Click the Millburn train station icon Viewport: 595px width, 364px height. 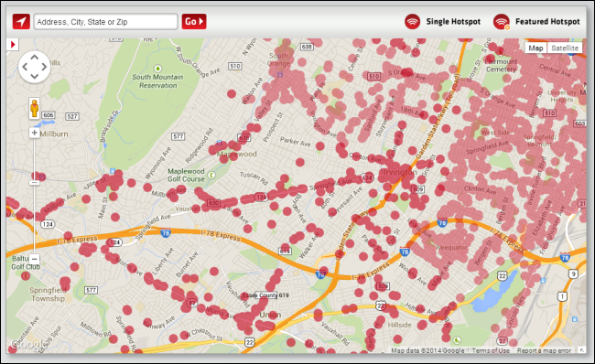tap(112, 171)
